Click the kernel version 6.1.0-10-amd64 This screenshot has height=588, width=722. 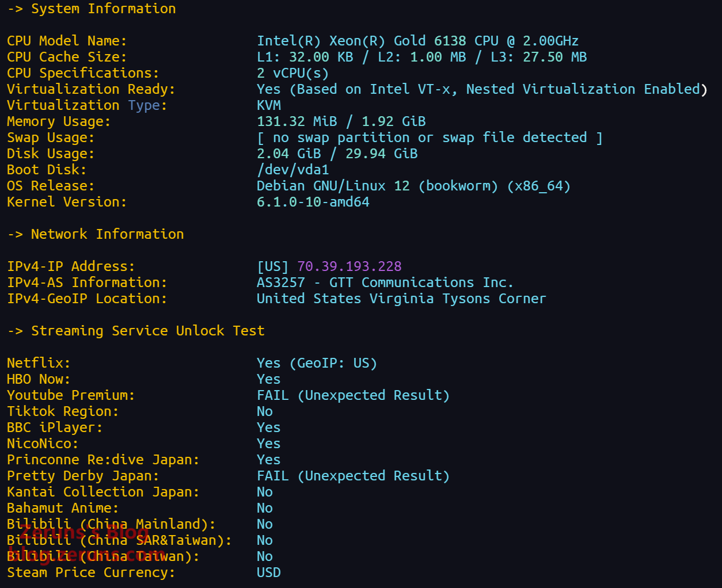pyautogui.click(x=313, y=202)
